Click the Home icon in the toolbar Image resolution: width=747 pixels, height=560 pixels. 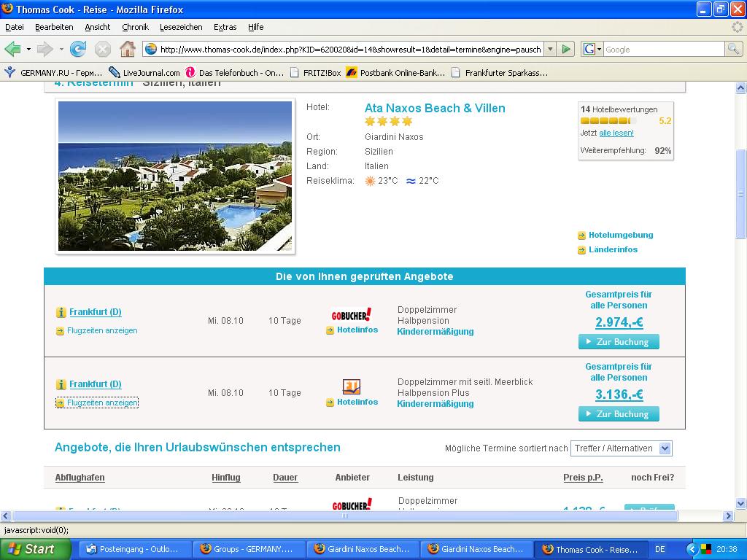(127, 49)
